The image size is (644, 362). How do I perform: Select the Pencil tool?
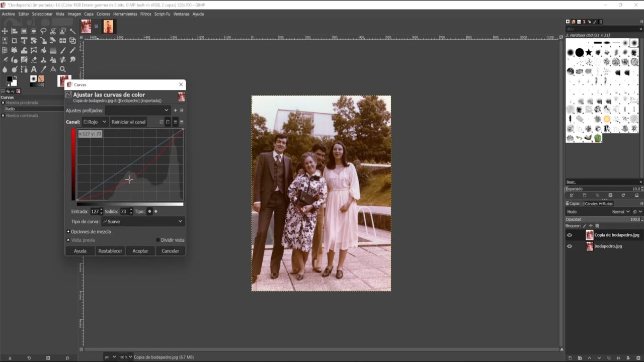coord(72,50)
